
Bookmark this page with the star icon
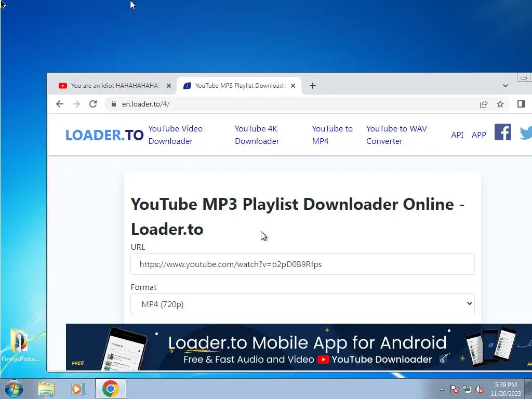coord(500,104)
